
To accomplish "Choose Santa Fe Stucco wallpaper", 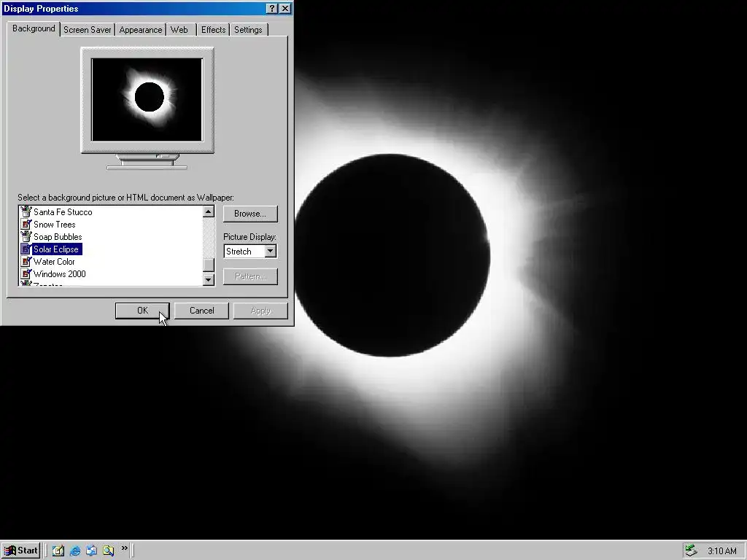I will pyautogui.click(x=63, y=212).
